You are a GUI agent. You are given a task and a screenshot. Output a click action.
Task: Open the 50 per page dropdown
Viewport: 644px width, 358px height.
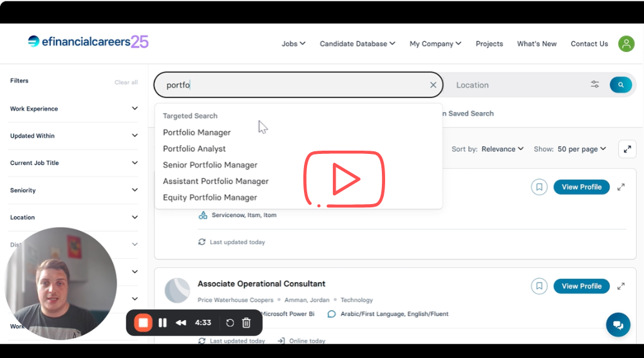[x=582, y=149]
